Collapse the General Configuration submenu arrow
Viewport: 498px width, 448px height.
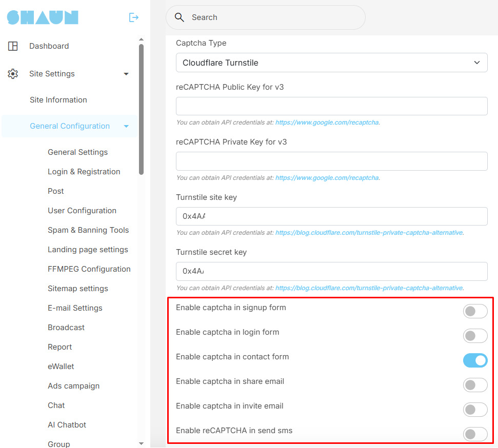pyautogui.click(x=126, y=126)
